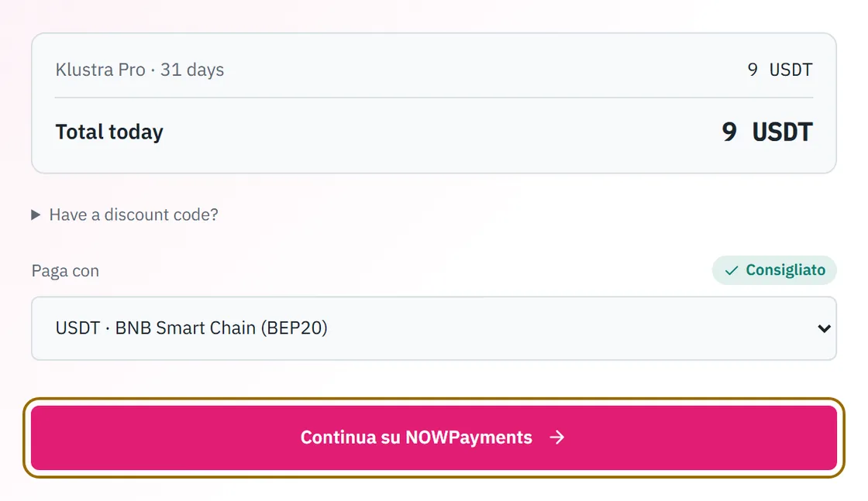Click the dropdown chevron arrow
Screen dimensions: 868x501
pyautogui.click(x=824, y=328)
